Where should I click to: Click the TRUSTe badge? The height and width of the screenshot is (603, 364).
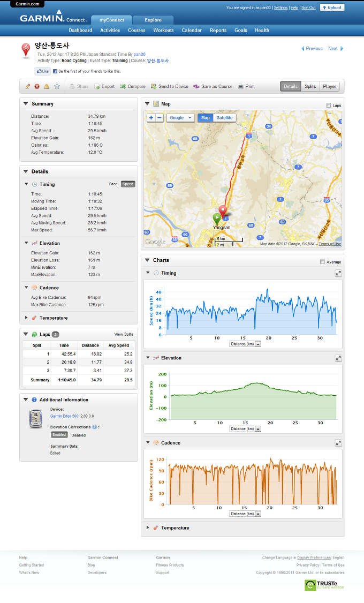tap(324, 585)
